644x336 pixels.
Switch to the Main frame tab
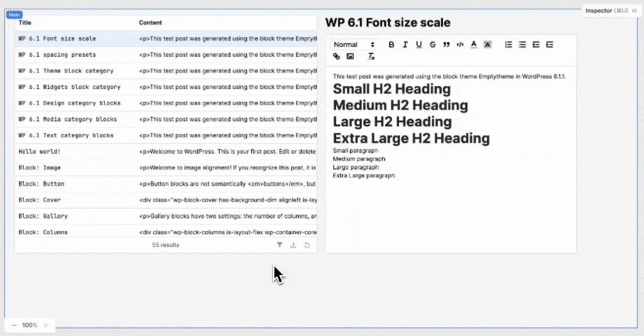click(15, 15)
